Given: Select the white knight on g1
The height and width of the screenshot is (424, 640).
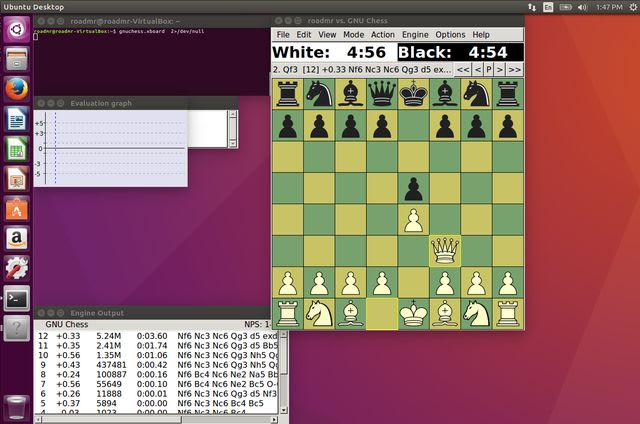Looking at the screenshot, I should [476, 314].
